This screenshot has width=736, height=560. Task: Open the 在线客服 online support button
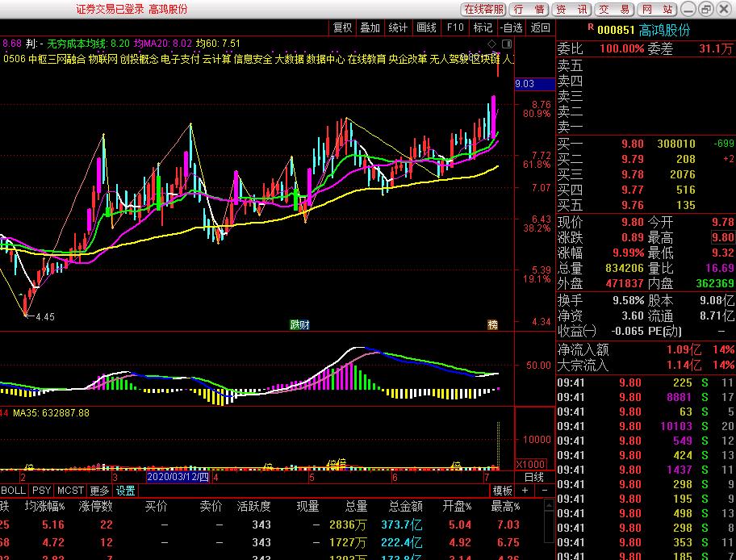(x=483, y=10)
